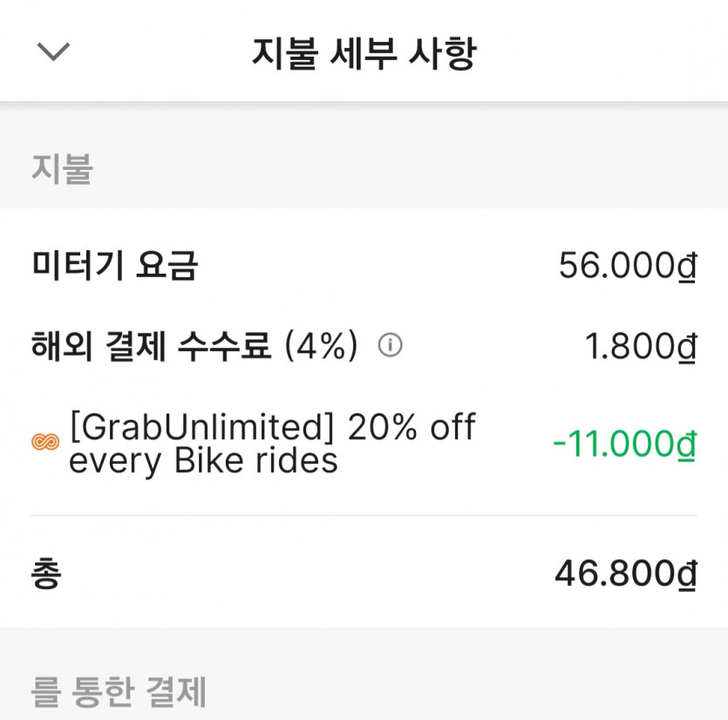This screenshot has width=728, height=720.
Task: Tap the 미터기 요금 label
Action: tap(114, 265)
